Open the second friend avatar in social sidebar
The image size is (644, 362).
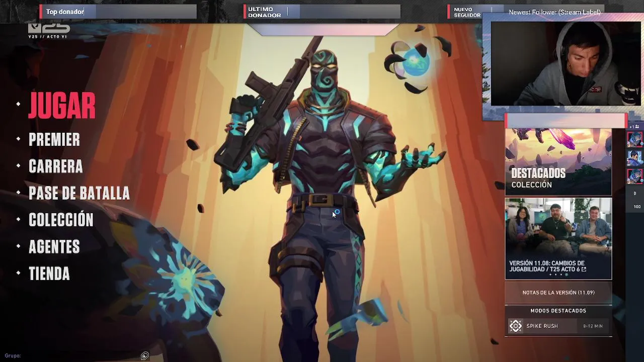click(634, 158)
